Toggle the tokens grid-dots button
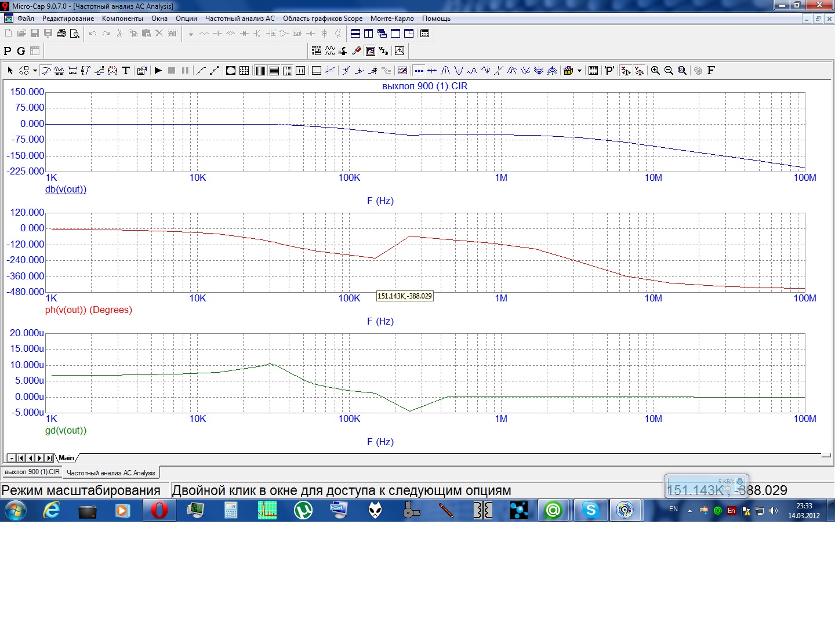Image resolution: width=835 pixels, height=644 pixels. coord(244,71)
